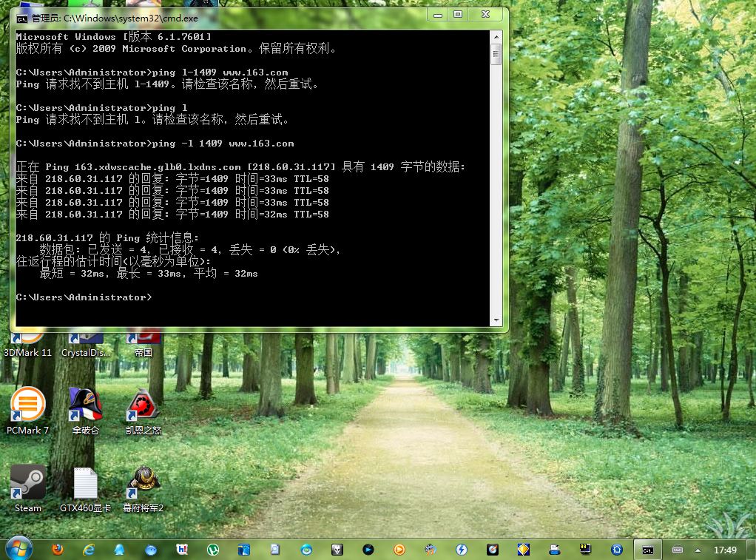
Task: Click the '时间=32ms TTL=58' reply line
Action: (x=172, y=214)
